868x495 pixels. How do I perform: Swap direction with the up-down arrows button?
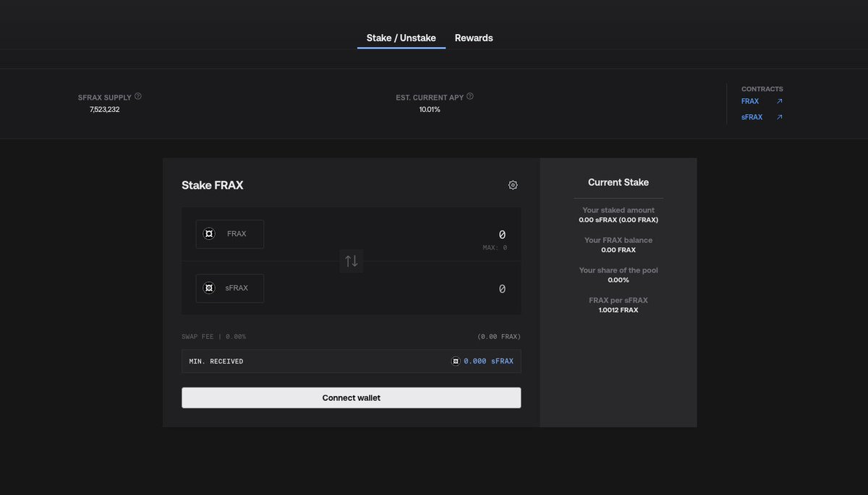click(352, 261)
